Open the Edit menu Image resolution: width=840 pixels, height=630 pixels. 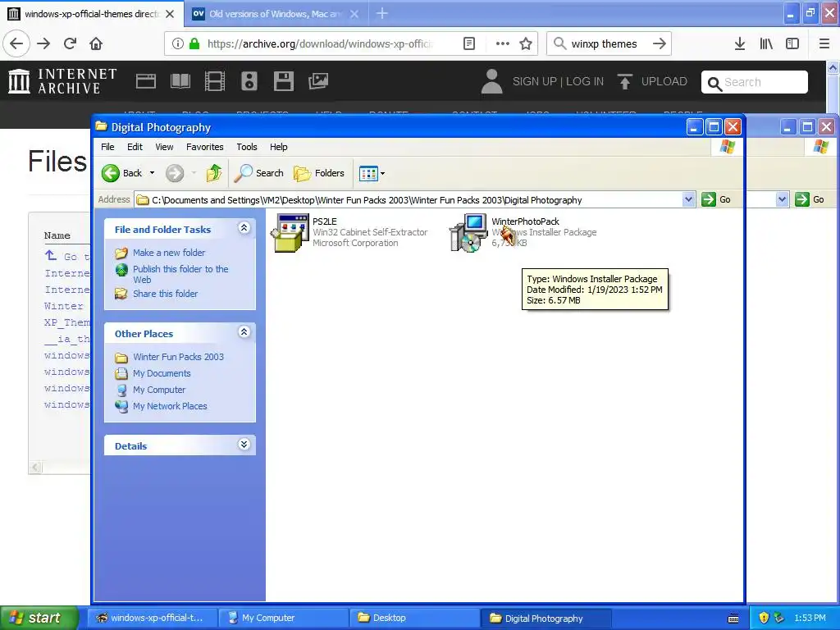point(135,147)
